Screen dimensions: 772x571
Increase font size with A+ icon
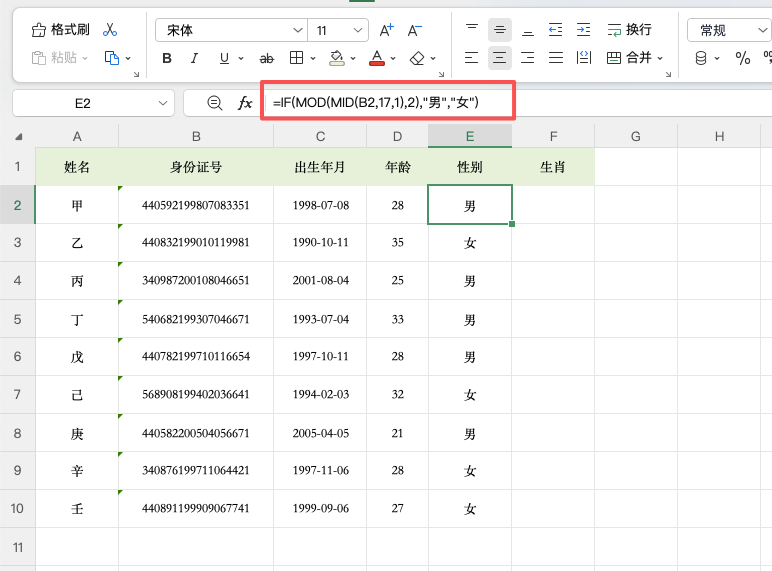(386, 30)
